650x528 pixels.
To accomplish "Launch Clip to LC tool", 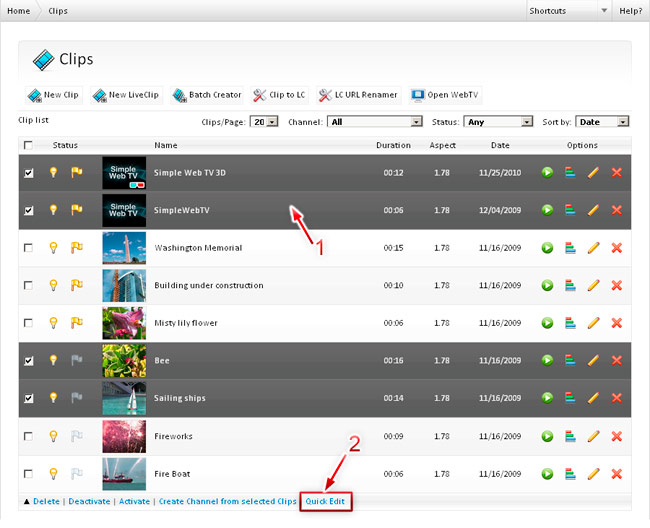I will pos(279,95).
